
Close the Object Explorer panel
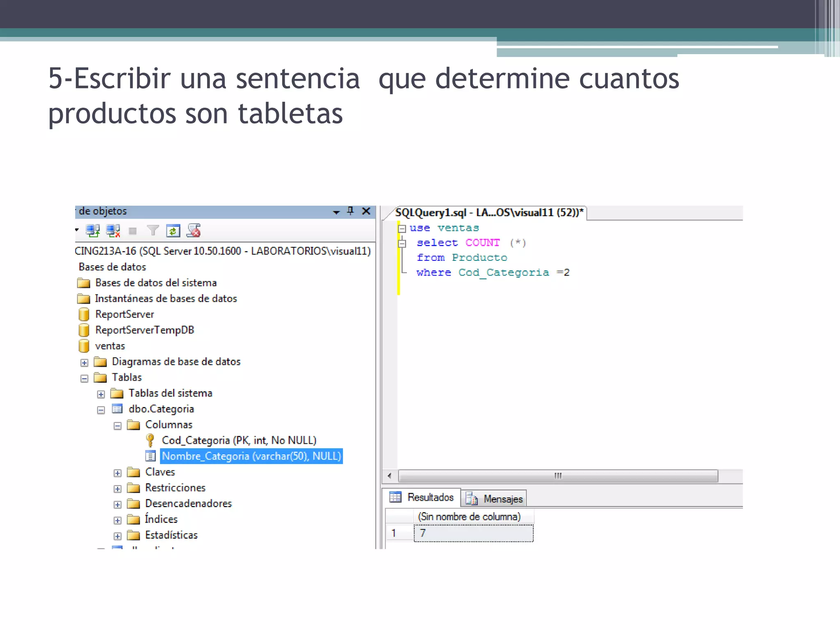pos(366,211)
